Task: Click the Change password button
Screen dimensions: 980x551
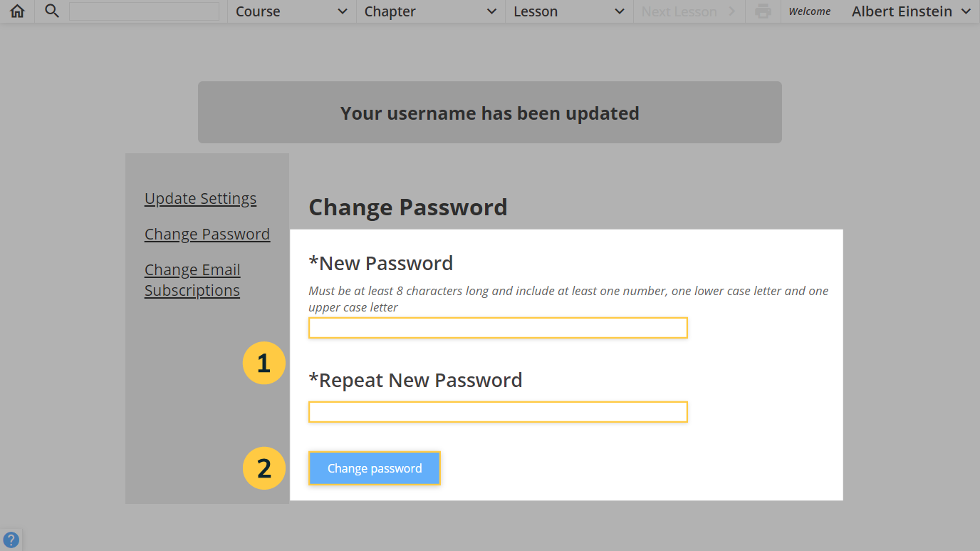Action: (374, 468)
